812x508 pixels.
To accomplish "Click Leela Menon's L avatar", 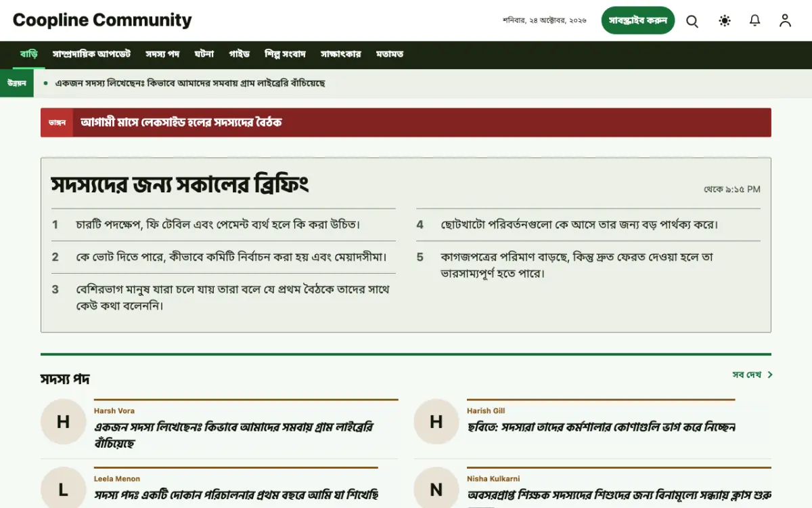I will pos(63,489).
